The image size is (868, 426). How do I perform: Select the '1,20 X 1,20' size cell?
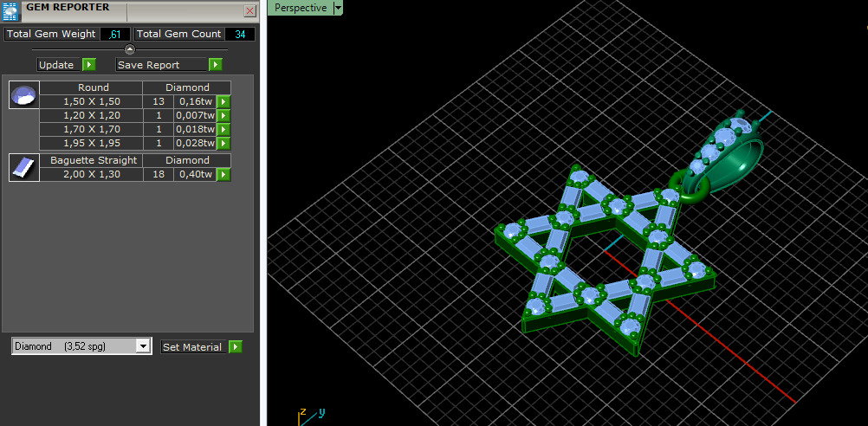pos(91,116)
